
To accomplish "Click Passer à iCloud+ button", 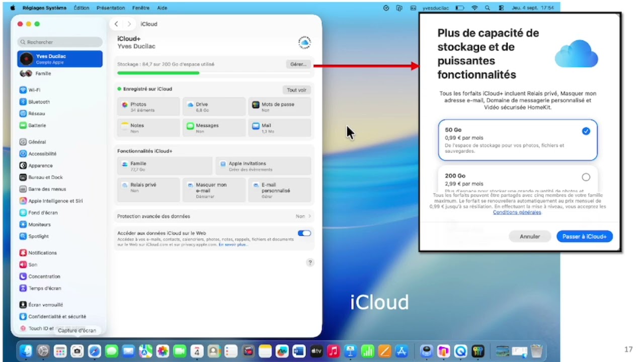I will tap(585, 236).
